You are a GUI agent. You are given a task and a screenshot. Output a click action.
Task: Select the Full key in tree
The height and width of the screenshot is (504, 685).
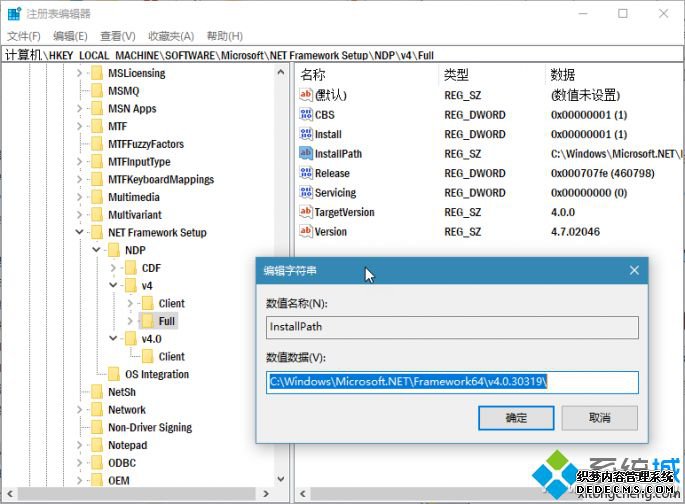pyautogui.click(x=166, y=321)
